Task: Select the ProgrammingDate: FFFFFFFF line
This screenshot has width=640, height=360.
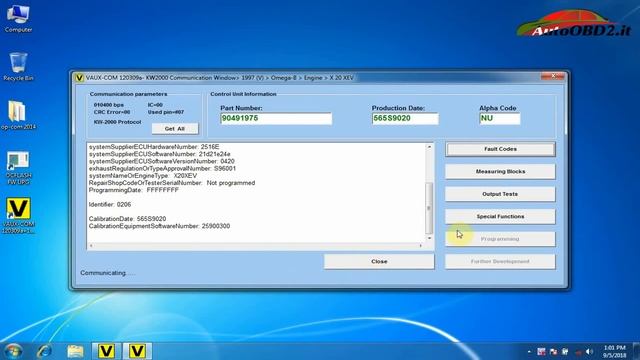Action: pos(134,190)
